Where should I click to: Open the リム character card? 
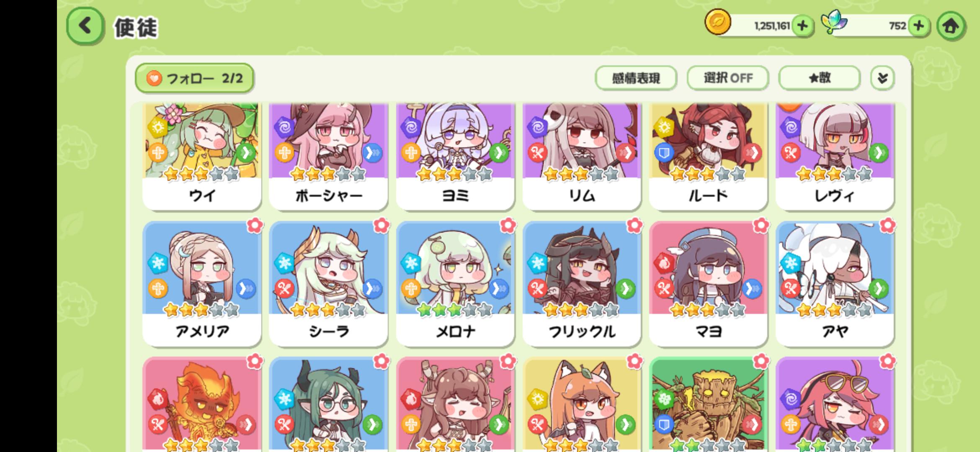[x=582, y=156]
